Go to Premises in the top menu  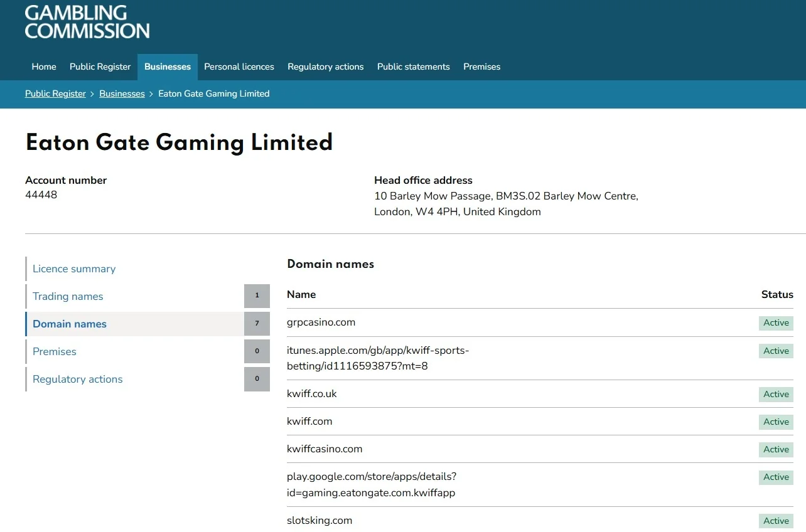pyautogui.click(x=482, y=66)
